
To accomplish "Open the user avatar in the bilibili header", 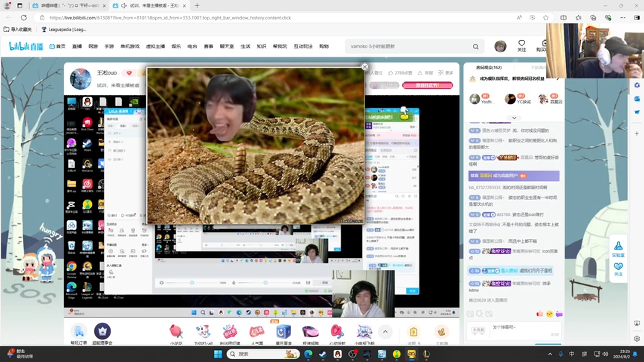I will coord(500,46).
